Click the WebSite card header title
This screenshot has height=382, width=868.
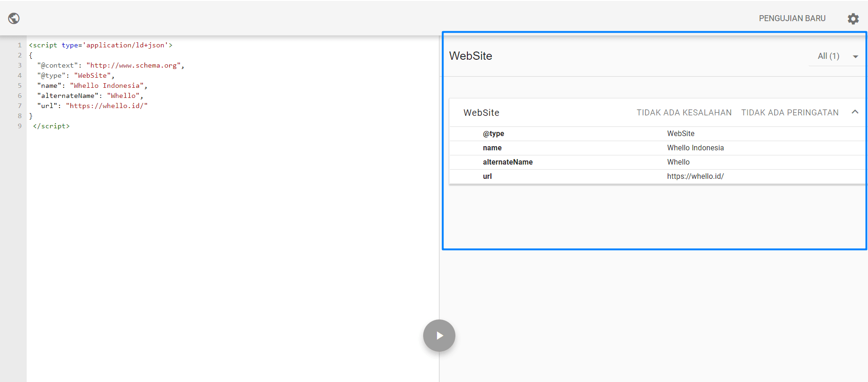click(481, 113)
